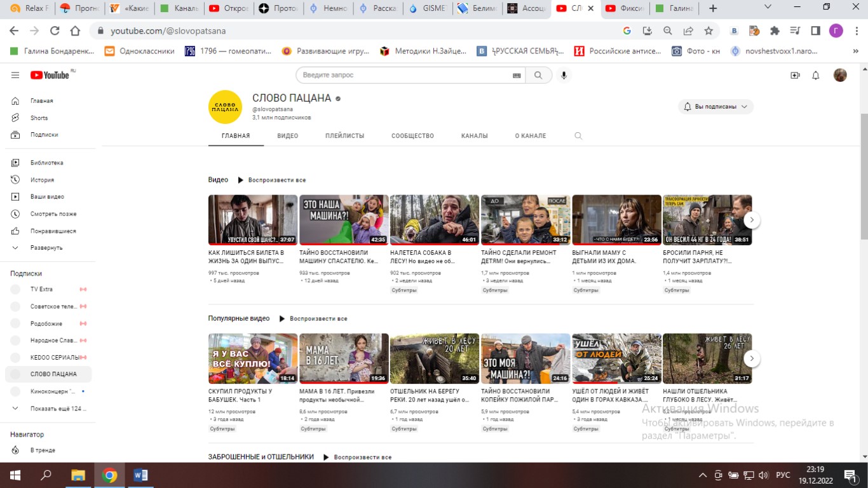The width and height of the screenshot is (868, 488).
Task: Open the notifications bell
Action: pyautogui.click(x=816, y=75)
